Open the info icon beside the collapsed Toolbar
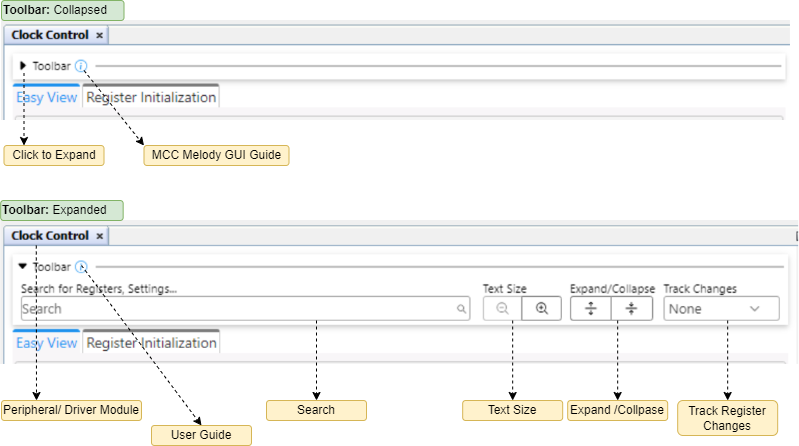Image resolution: width=799 pixels, height=446 pixels. point(81,66)
